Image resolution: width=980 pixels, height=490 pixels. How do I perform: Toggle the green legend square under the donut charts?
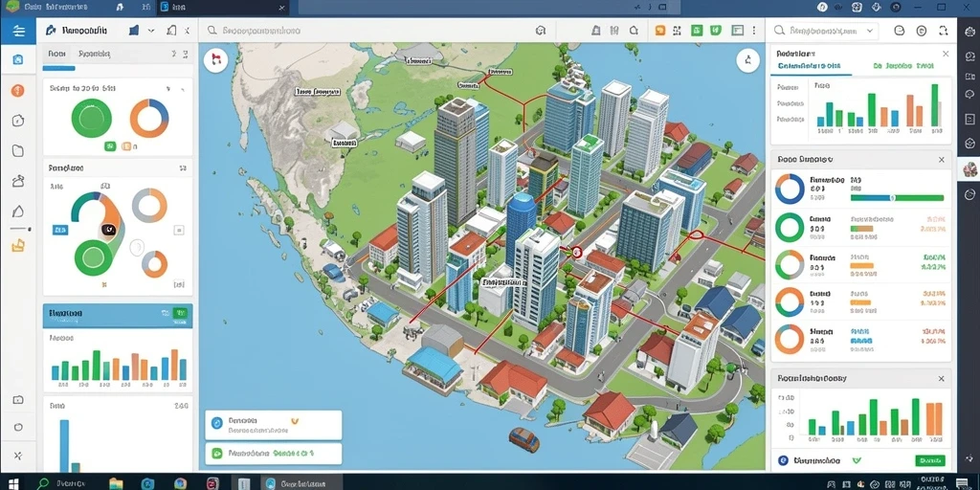click(110, 146)
